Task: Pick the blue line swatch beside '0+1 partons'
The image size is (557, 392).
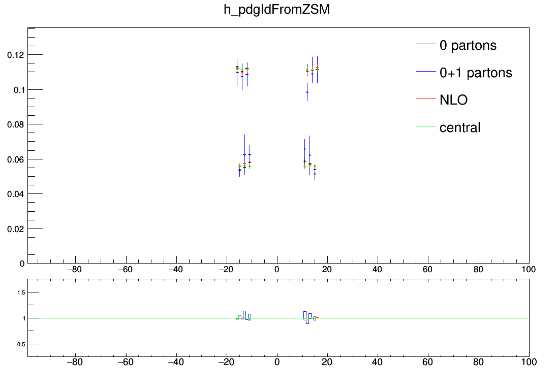Action: coord(426,72)
